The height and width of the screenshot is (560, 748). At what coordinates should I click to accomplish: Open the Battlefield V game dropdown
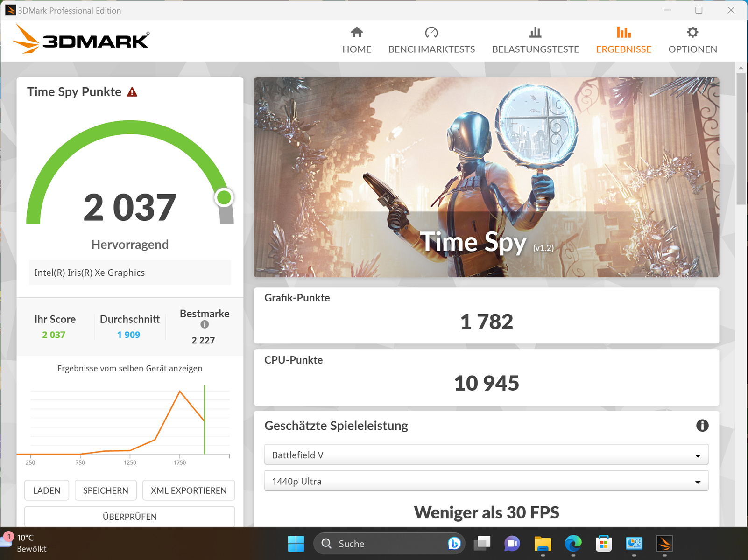point(486,455)
